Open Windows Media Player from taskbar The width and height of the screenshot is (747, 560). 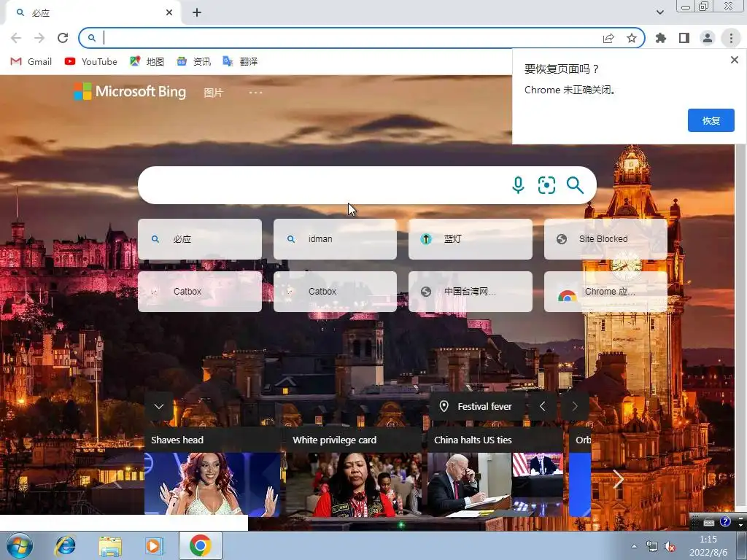pos(154,545)
